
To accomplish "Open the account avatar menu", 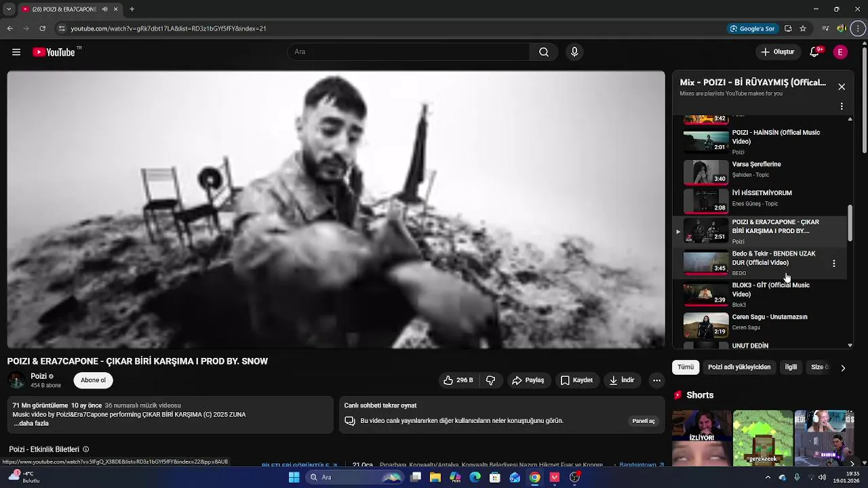I will tap(840, 52).
